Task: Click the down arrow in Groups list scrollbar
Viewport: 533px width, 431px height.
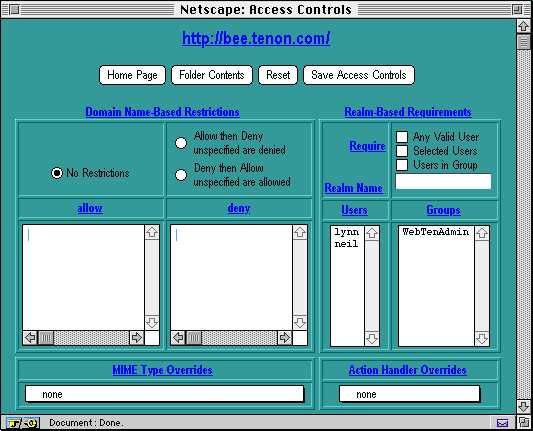Action: pos(482,339)
